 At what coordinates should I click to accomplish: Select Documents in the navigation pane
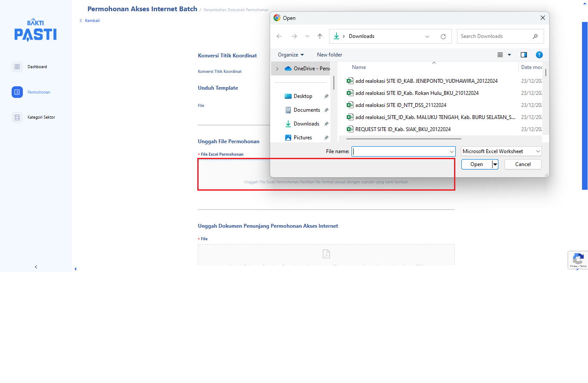(x=306, y=110)
